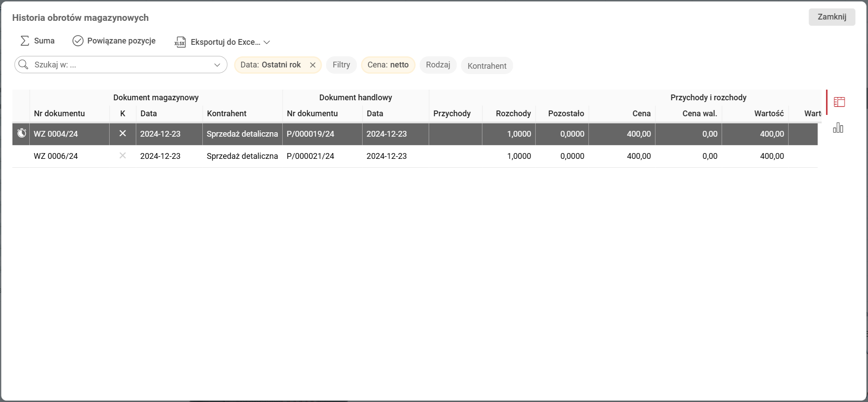The height and width of the screenshot is (402, 868).
Task: Click into the Szukaj w search field
Action: click(120, 65)
